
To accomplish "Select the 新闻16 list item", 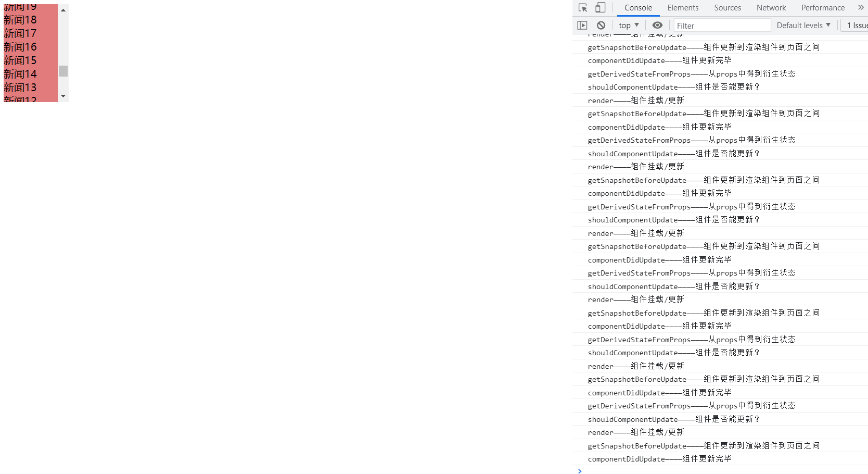I will pos(30,47).
